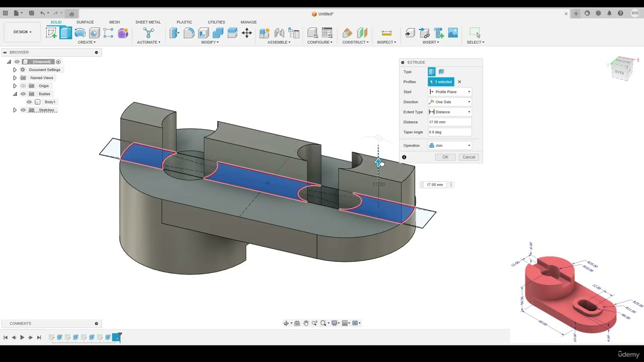
Task: Clear the 3 selected profiles
Action: [459, 82]
